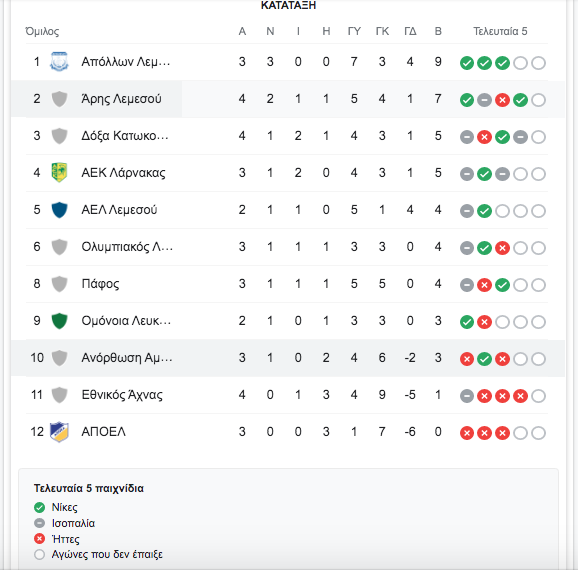Click Άρης Λεμεσού's red loss result icon
Screen dimensions: 578x570
pos(502,100)
